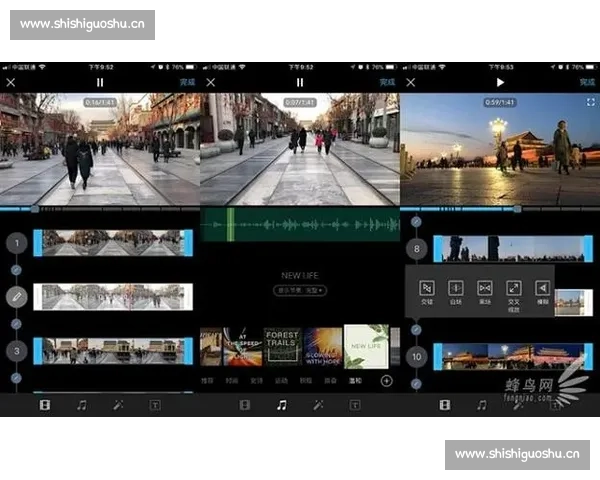Open clip 1 filmstrip on the left screen
The image size is (600, 480).
tap(113, 243)
